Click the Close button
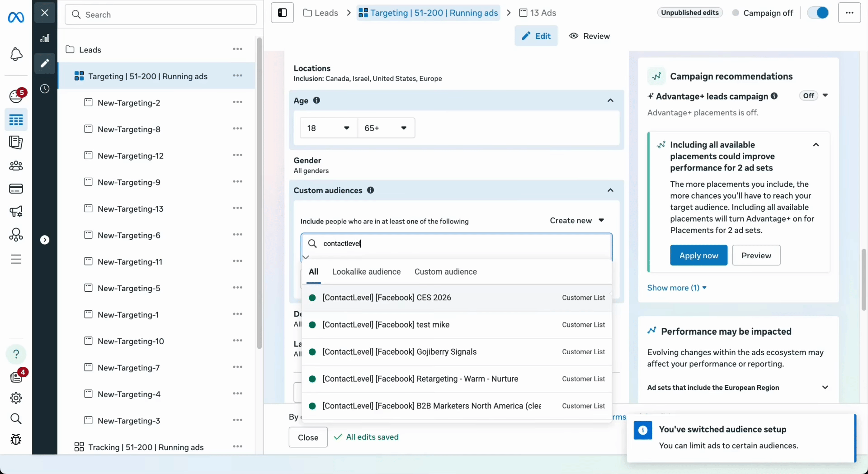Viewport: 868px width, 474px height. 308,437
